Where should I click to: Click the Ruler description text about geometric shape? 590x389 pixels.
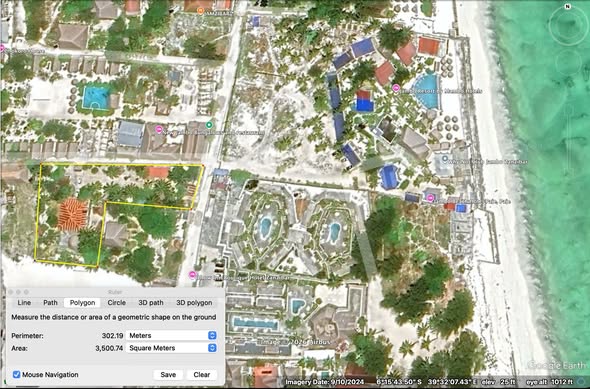click(x=114, y=317)
